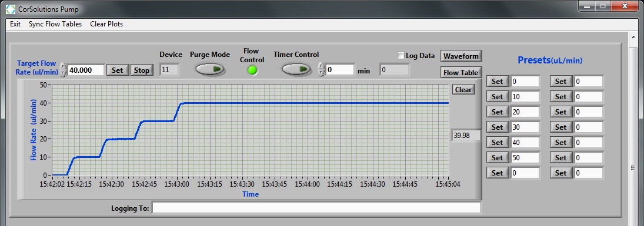
Task: Click the Target Flow Rate input field
Action: pos(85,70)
